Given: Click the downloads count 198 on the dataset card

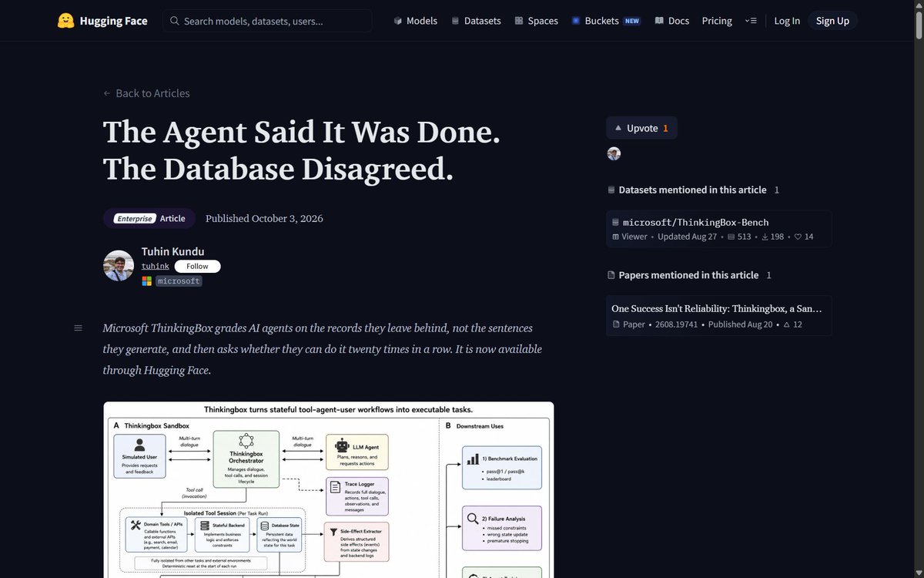Looking at the screenshot, I should (772, 237).
